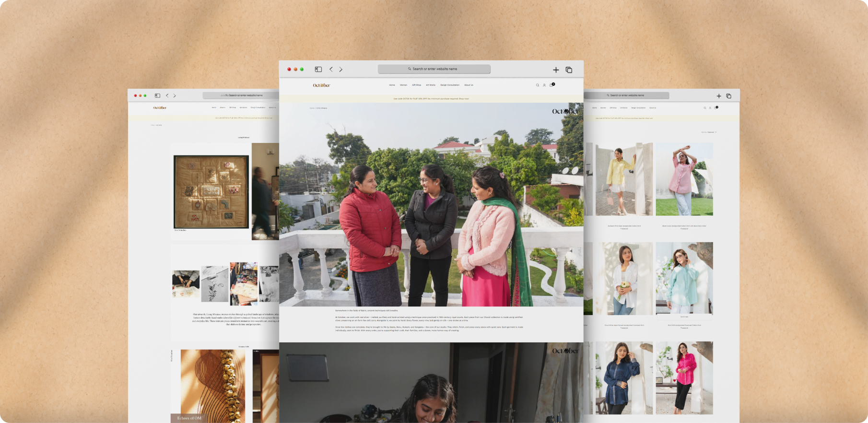Click the center window address search field
Image resolution: width=868 pixels, height=423 pixels.
click(434, 69)
